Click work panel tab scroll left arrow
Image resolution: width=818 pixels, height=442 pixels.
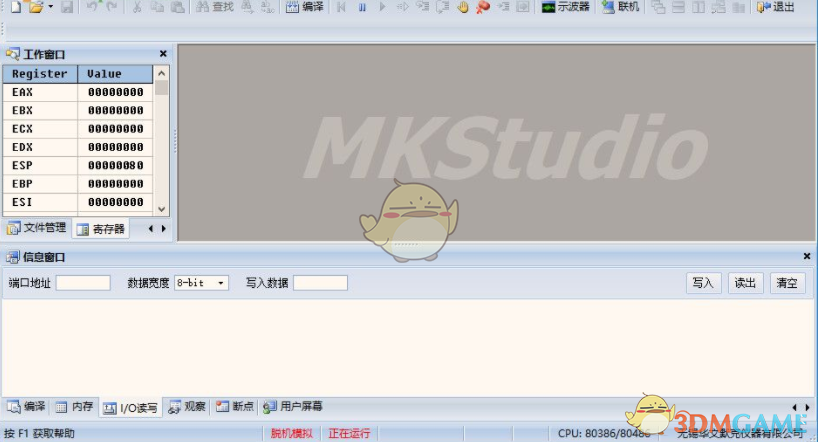(x=151, y=229)
